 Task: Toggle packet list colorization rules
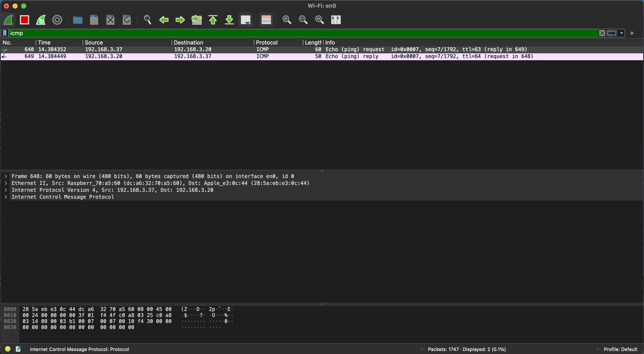266,20
